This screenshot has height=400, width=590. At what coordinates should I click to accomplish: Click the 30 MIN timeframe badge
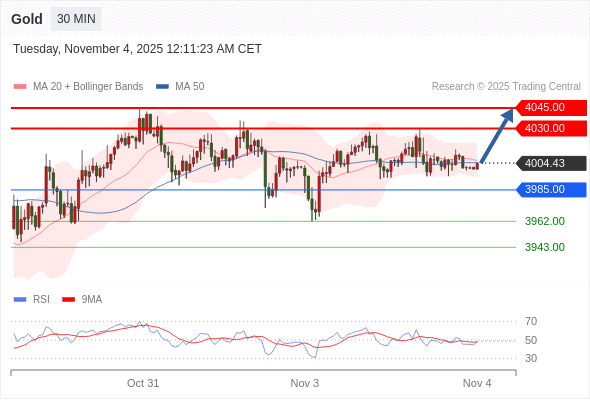click(x=76, y=19)
